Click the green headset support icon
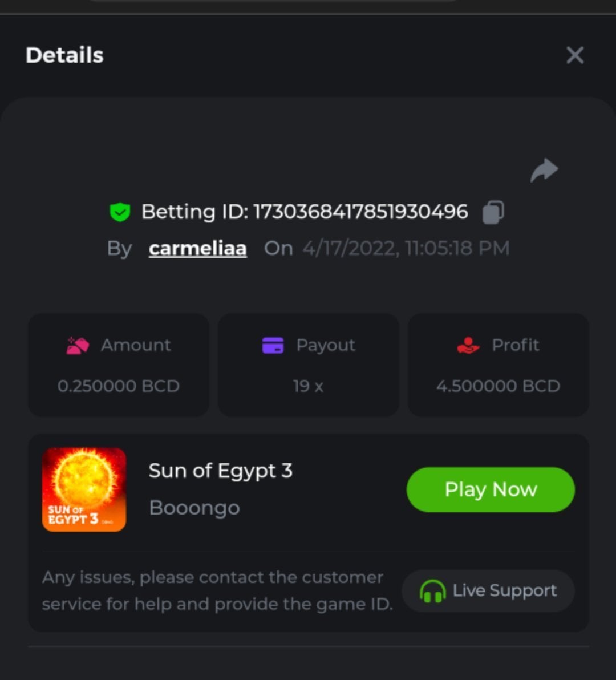Image resolution: width=616 pixels, height=680 pixels. (x=432, y=591)
